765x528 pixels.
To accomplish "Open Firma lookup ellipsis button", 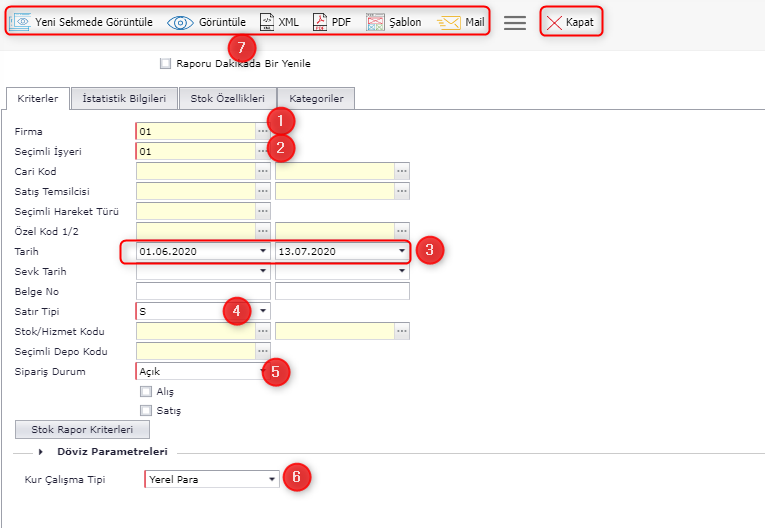I will tap(263, 131).
